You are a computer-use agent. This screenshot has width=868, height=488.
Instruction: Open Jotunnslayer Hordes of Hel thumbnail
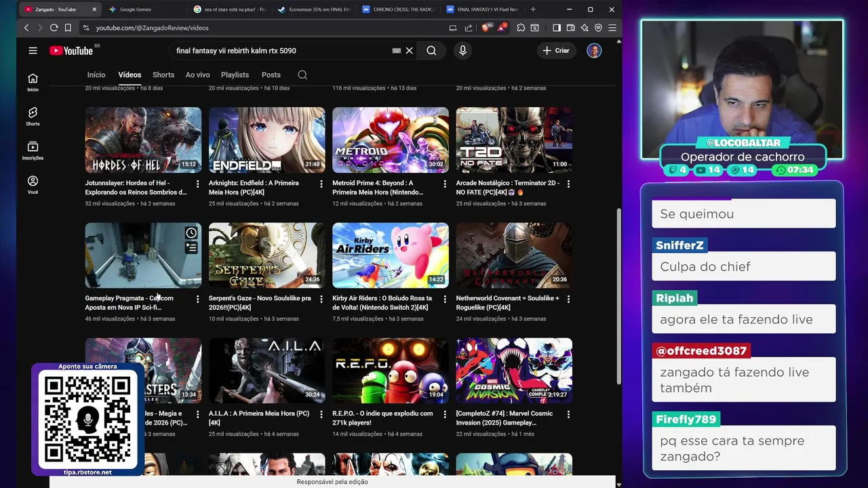point(143,140)
